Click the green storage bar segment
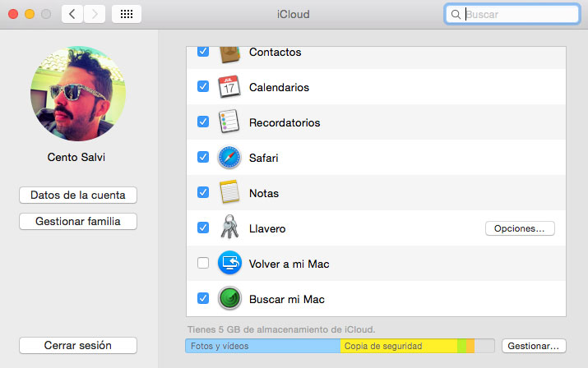The image size is (588, 368). 461,346
